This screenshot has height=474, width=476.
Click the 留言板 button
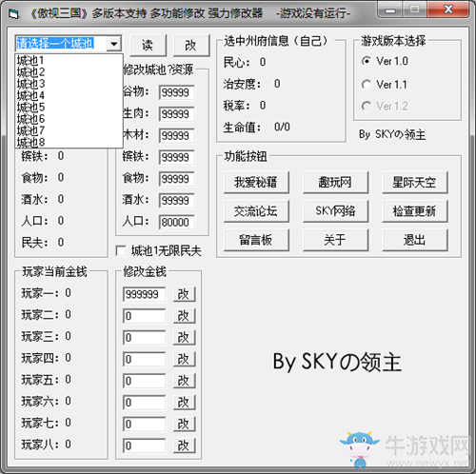pos(256,240)
